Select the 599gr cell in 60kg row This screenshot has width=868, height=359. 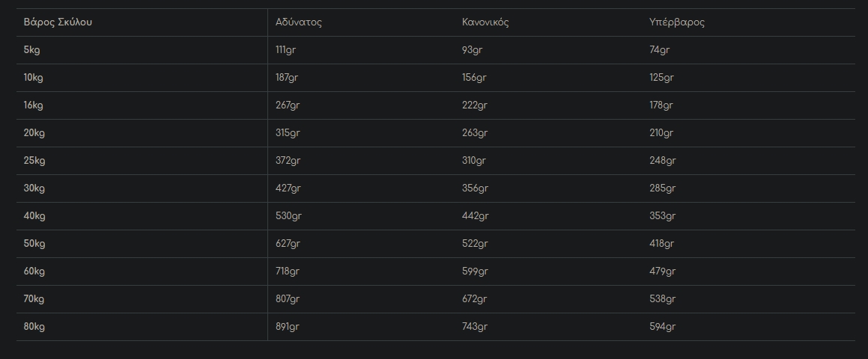point(475,271)
